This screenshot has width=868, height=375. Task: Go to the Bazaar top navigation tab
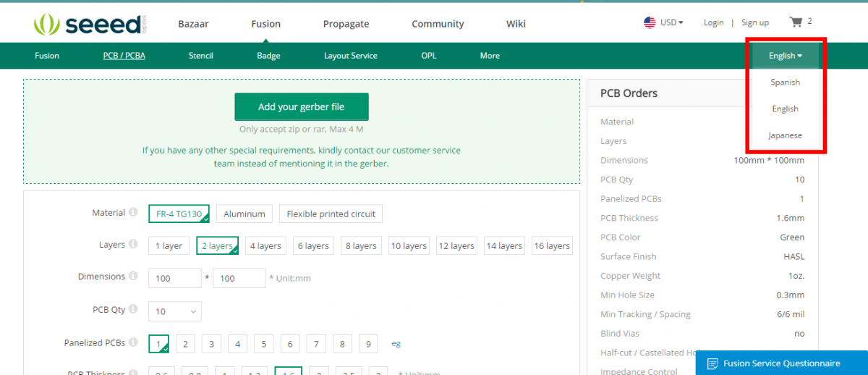point(193,24)
